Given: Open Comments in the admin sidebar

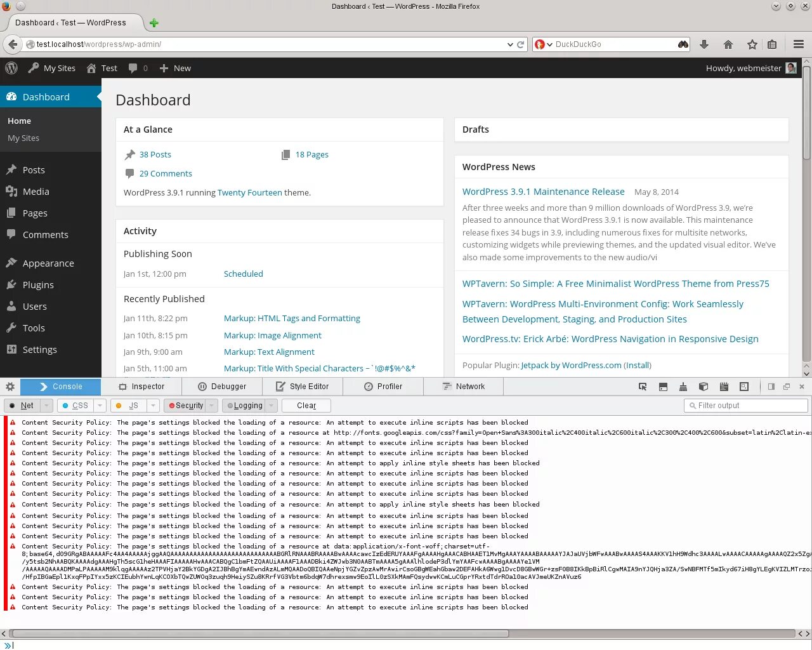Looking at the screenshot, I should coord(45,235).
